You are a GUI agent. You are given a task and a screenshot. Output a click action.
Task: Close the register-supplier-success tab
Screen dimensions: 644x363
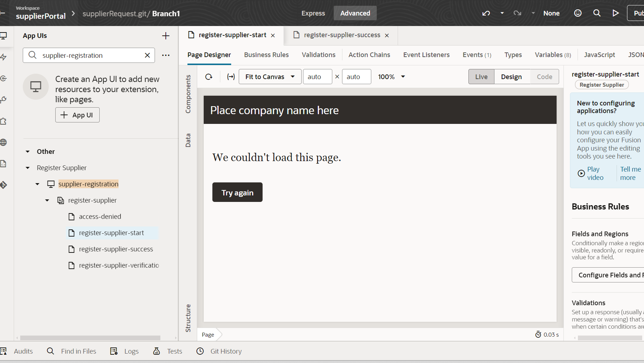[x=387, y=35]
